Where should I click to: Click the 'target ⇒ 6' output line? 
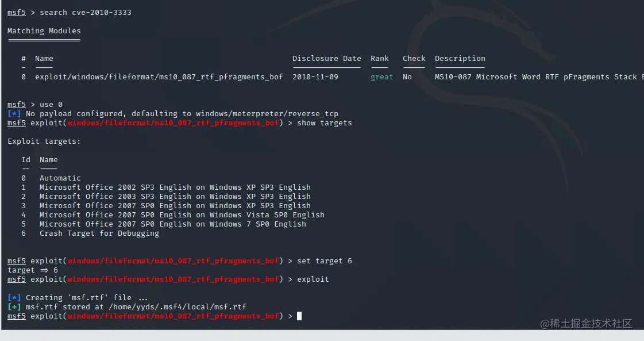point(32,270)
